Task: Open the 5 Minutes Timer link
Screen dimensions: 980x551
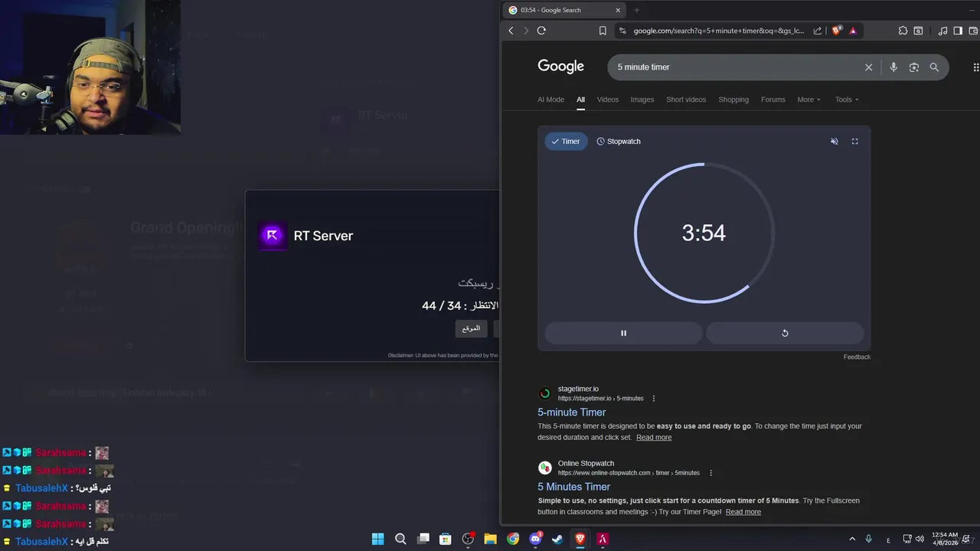Action: [x=574, y=487]
